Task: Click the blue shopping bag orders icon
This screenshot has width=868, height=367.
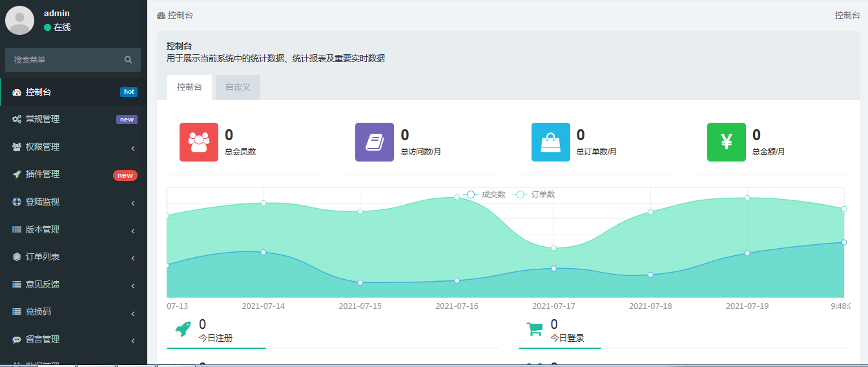Action: tap(550, 142)
